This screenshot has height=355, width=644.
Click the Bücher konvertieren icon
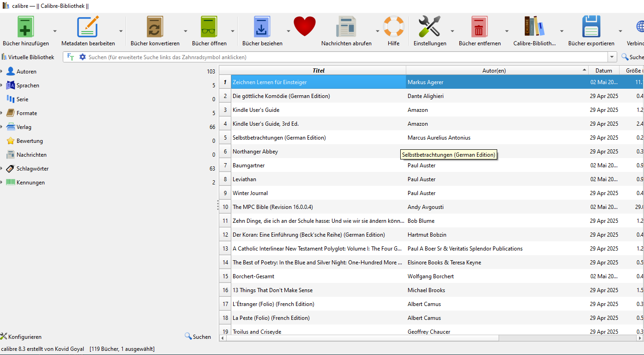155,26
